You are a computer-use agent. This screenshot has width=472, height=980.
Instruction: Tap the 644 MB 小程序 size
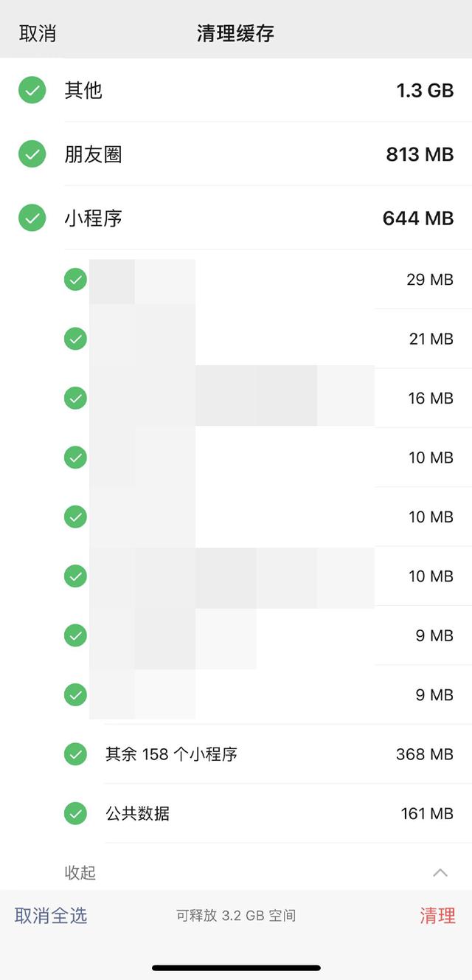417,218
